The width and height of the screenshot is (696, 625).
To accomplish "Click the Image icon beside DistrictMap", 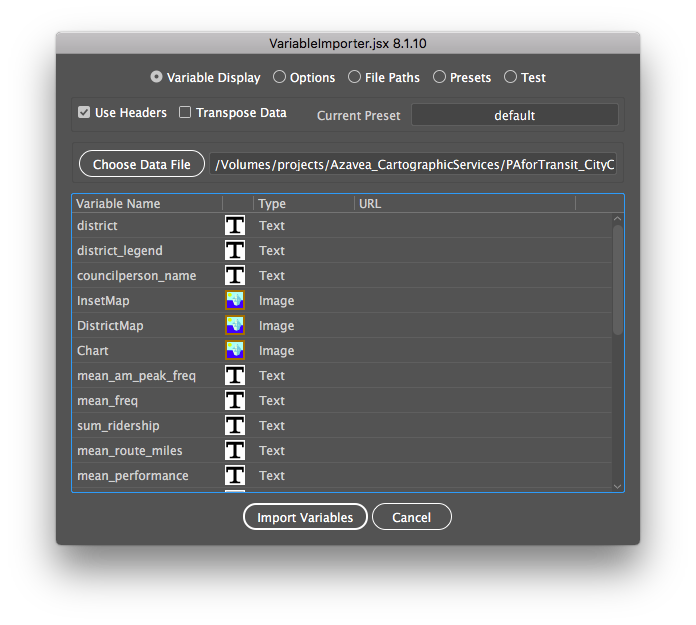I will click(235, 326).
